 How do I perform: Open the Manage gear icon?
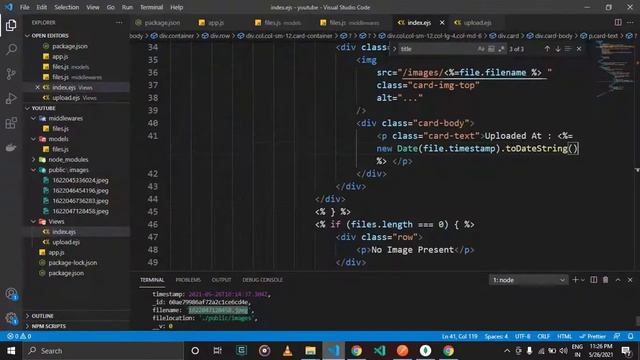11,318
